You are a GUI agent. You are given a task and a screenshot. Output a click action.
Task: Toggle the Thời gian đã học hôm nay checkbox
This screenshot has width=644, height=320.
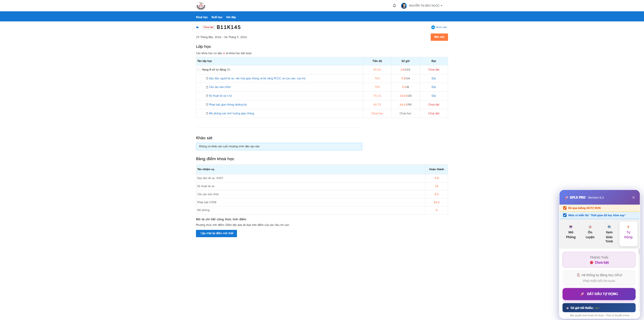tap(565, 215)
